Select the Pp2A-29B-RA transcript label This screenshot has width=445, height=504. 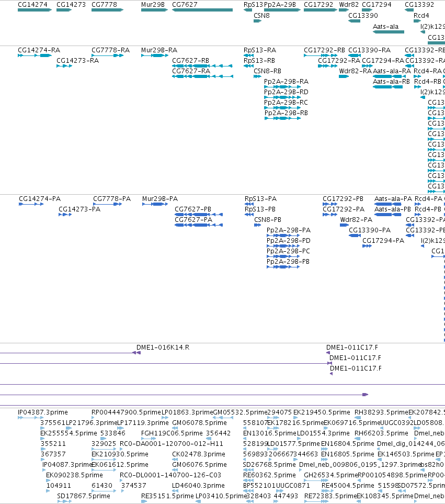[286, 81]
